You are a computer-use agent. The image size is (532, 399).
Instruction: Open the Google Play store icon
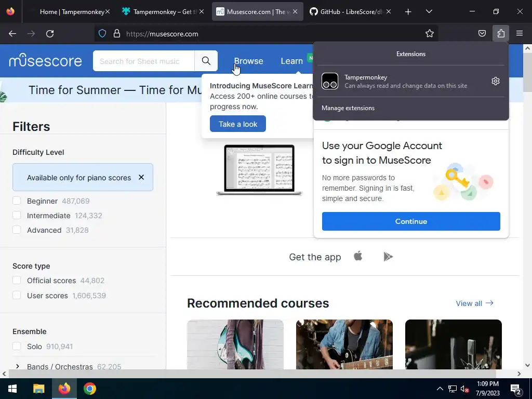(x=388, y=257)
